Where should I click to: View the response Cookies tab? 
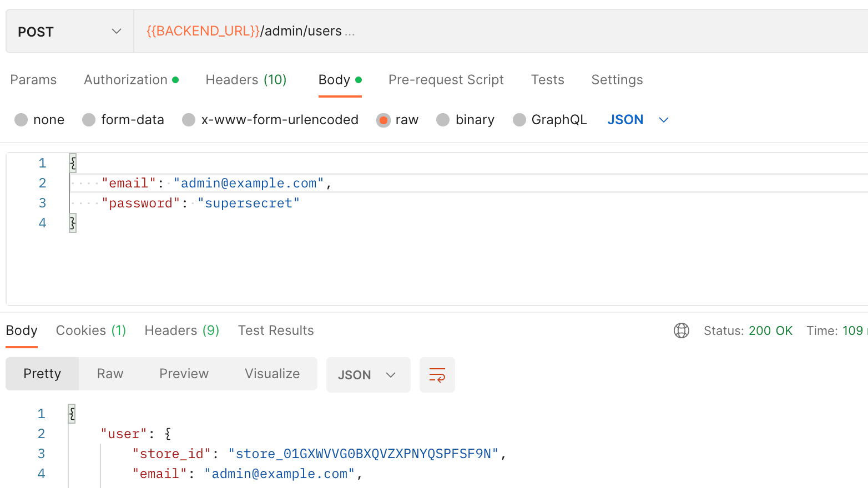(90, 331)
